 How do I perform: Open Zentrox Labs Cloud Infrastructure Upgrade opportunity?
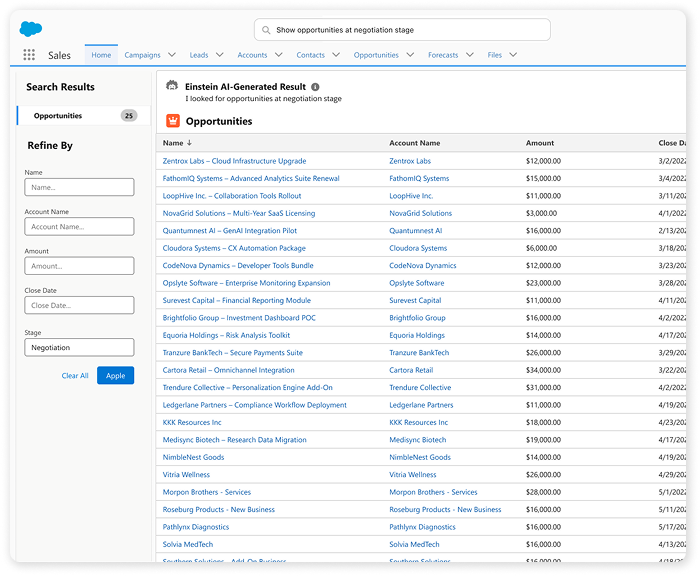coord(234,161)
